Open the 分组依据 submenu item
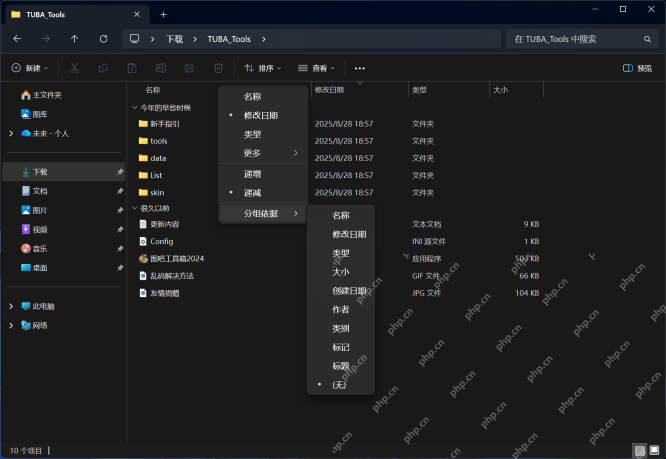The image size is (666, 459). click(x=263, y=214)
